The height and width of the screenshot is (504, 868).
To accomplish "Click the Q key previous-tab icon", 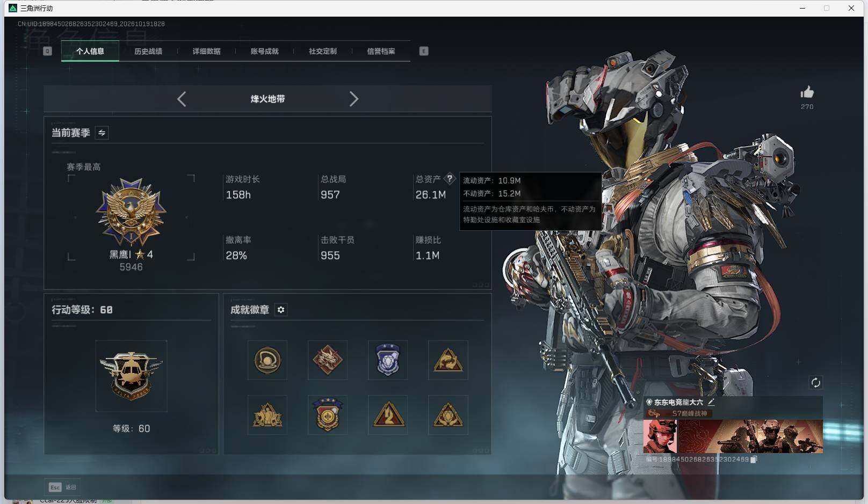I will (47, 51).
